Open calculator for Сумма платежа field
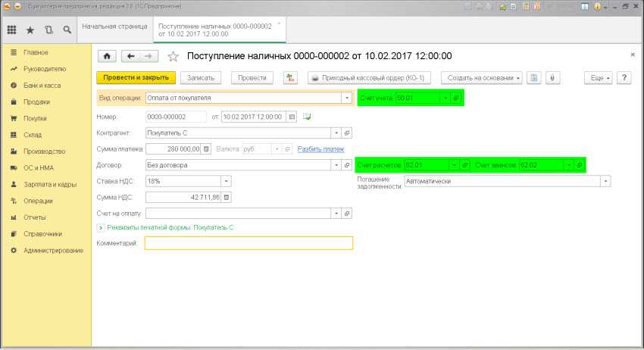This screenshot has height=350, width=644. 208,148
